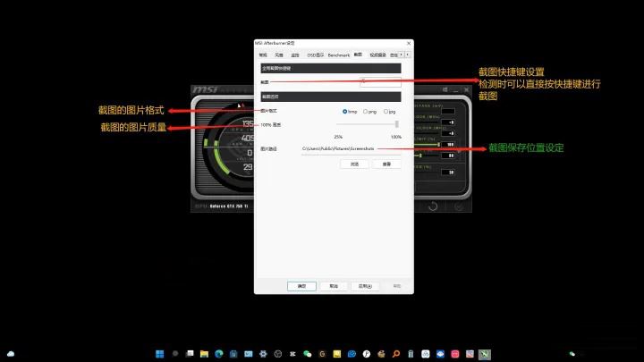Viewport: 644px width, 362px height.
Task: Open the Windows Start menu
Action: point(160,354)
